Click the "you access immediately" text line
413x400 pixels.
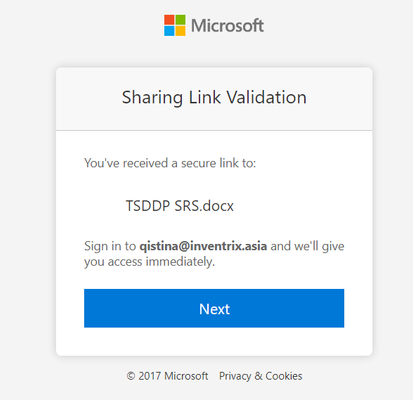point(149,262)
